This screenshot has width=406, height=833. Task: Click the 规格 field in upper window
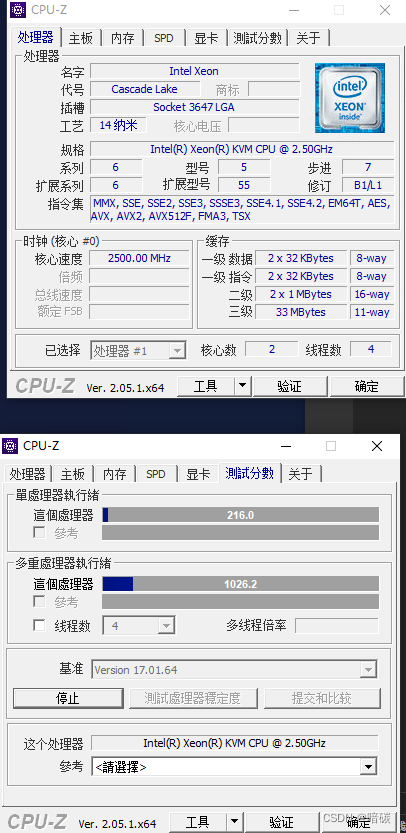(x=242, y=149)
